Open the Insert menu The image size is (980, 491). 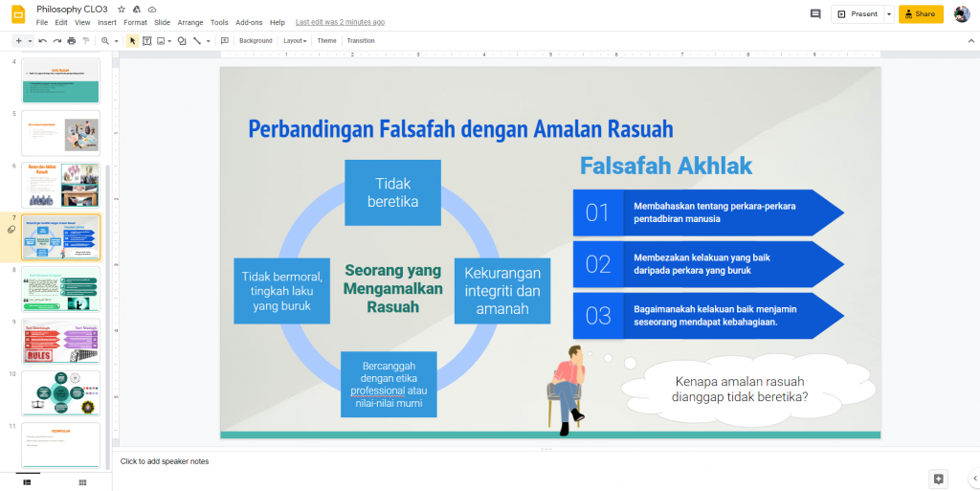(x=106, y=22)
